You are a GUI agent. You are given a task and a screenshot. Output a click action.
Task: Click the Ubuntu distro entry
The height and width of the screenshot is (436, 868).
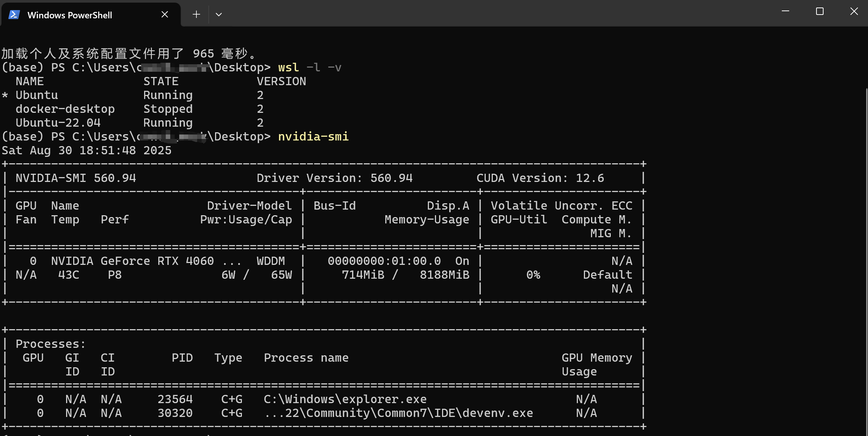point(37,95)
